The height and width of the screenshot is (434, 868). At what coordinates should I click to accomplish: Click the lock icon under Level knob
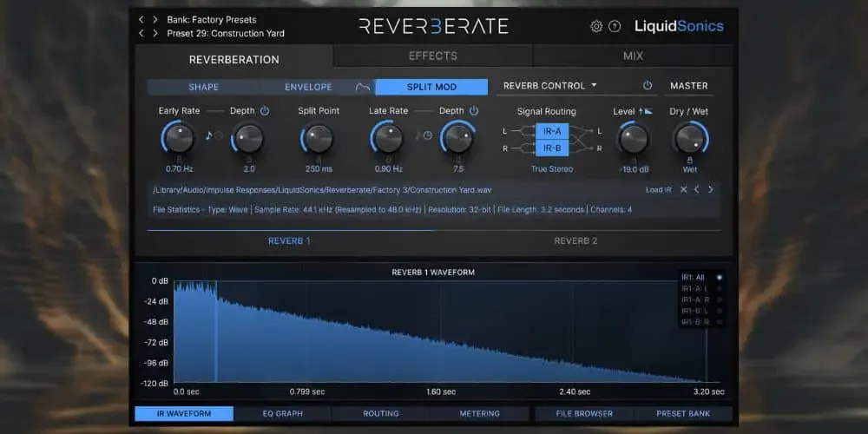tap(634, 160)
